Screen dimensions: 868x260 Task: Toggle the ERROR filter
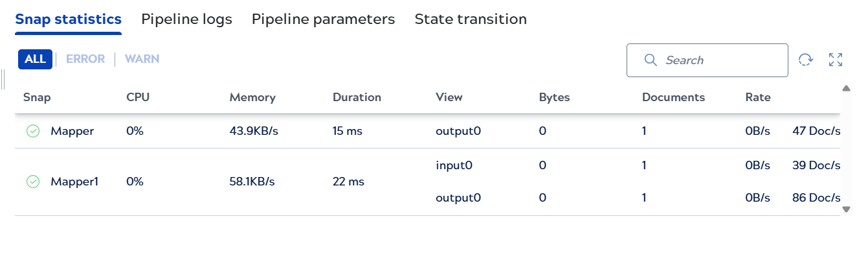pos(85,59)
